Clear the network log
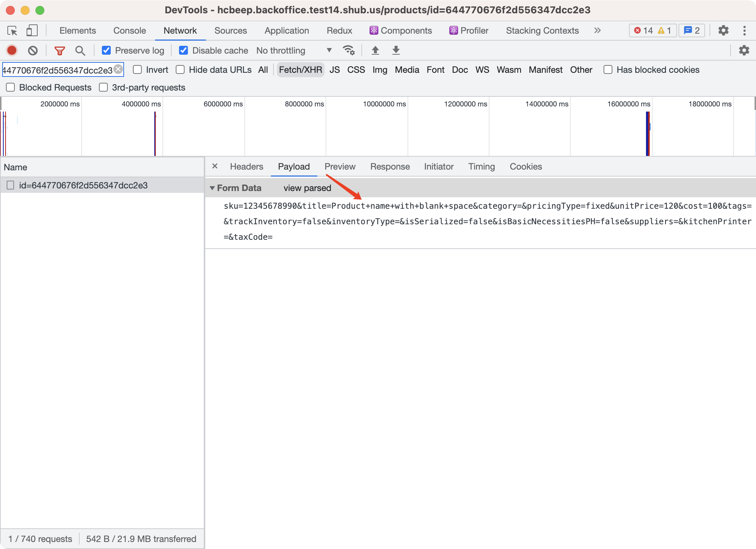756x549 pixels. (x=33, y=50)
